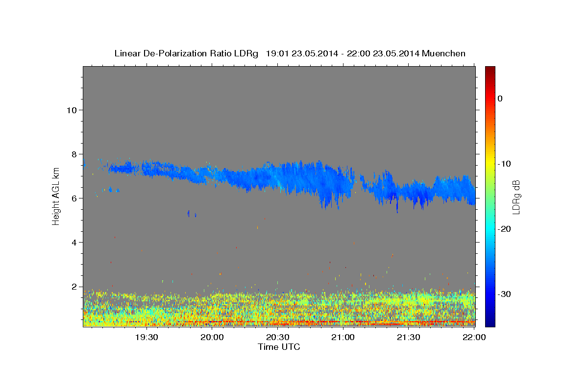Click the height tick label 10
588x392 pixels.
click(x=72, y=110)
